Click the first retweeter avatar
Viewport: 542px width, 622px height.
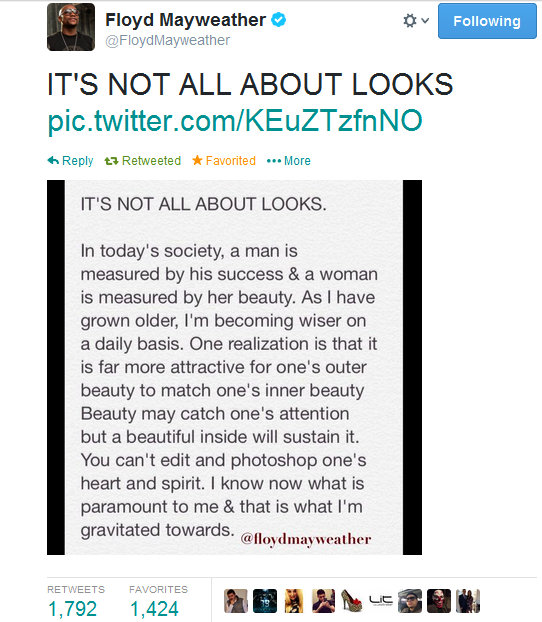point(236,601)
